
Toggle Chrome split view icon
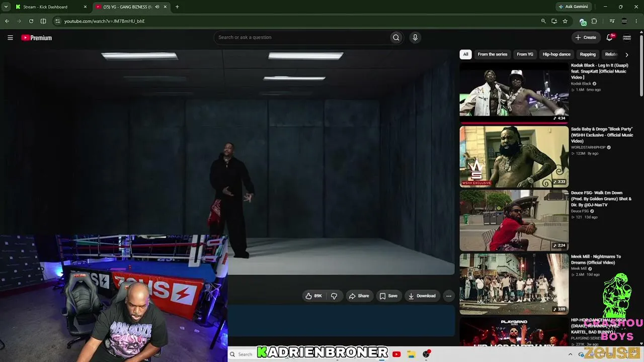43,21
